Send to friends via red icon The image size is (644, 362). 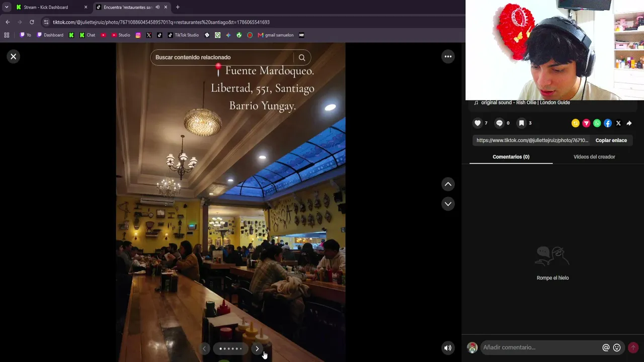586,123
